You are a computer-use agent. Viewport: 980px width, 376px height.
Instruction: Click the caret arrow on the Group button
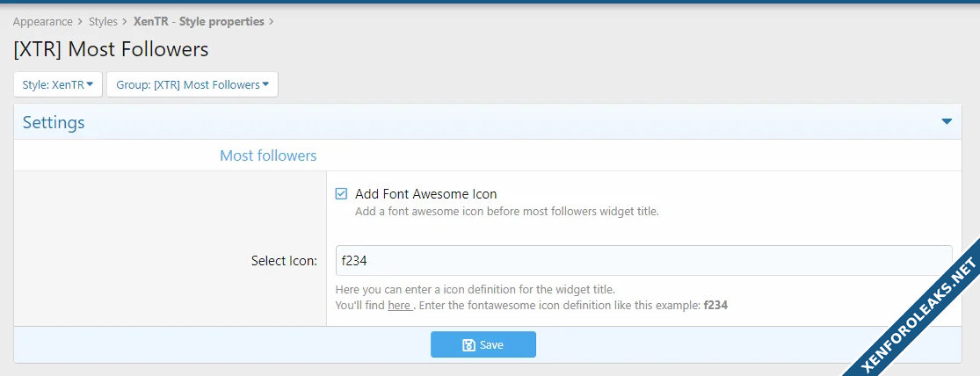click(x=265, y=84)
